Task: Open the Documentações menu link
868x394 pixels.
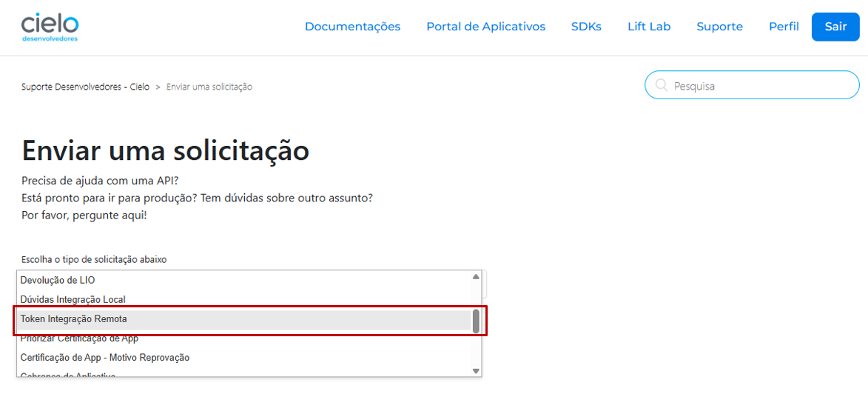Action: click(353, 27)
